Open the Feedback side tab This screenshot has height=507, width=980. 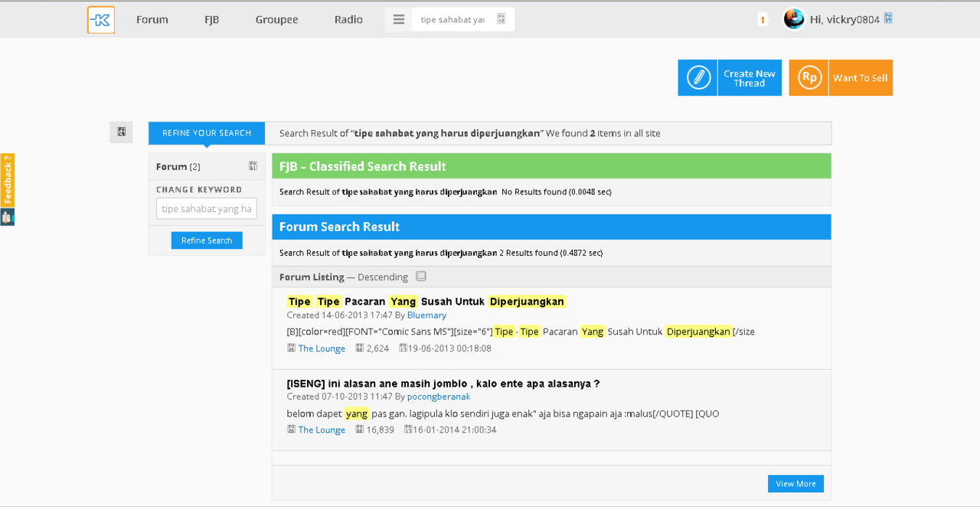point(7,180)
